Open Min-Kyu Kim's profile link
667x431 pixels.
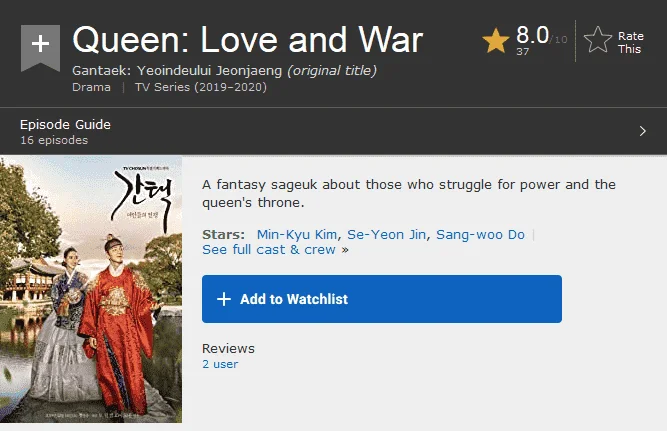pyautogui.click(x=297, y=234)
